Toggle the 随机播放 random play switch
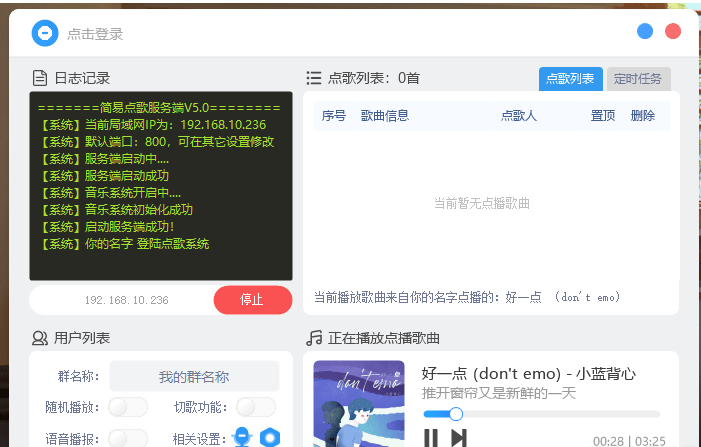Viewport: 701px width, 447px height. coord(128,407)
